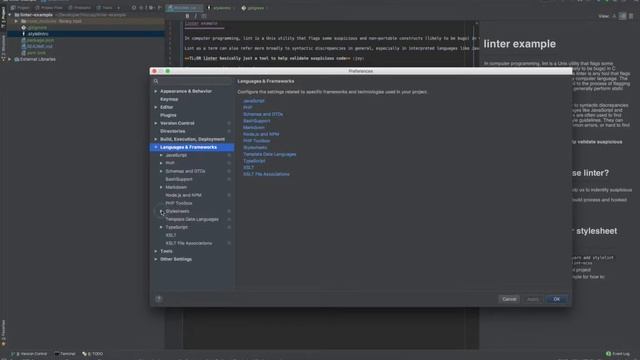Open the JavaScript link in right pane

click(253, 101)
